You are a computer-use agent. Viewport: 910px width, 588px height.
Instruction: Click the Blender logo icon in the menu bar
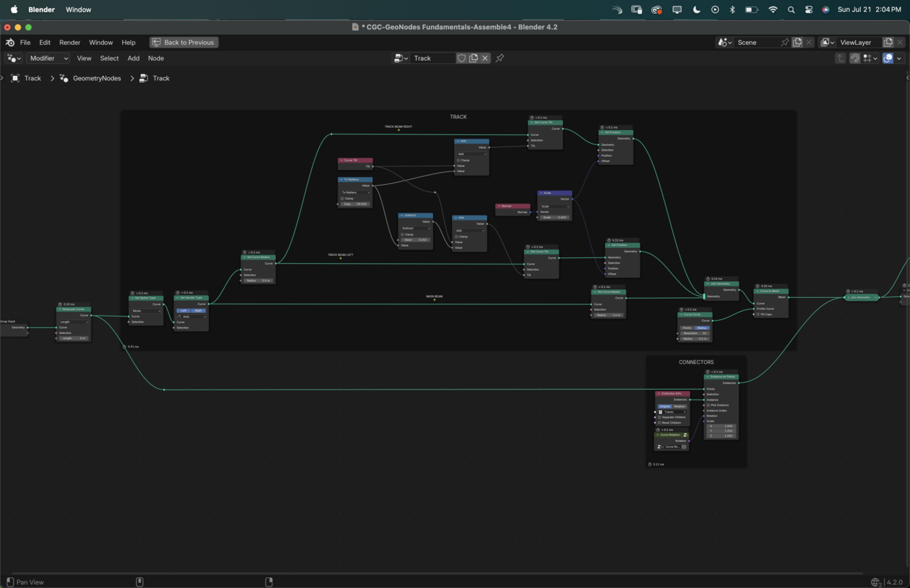click(x=10, y=43)
